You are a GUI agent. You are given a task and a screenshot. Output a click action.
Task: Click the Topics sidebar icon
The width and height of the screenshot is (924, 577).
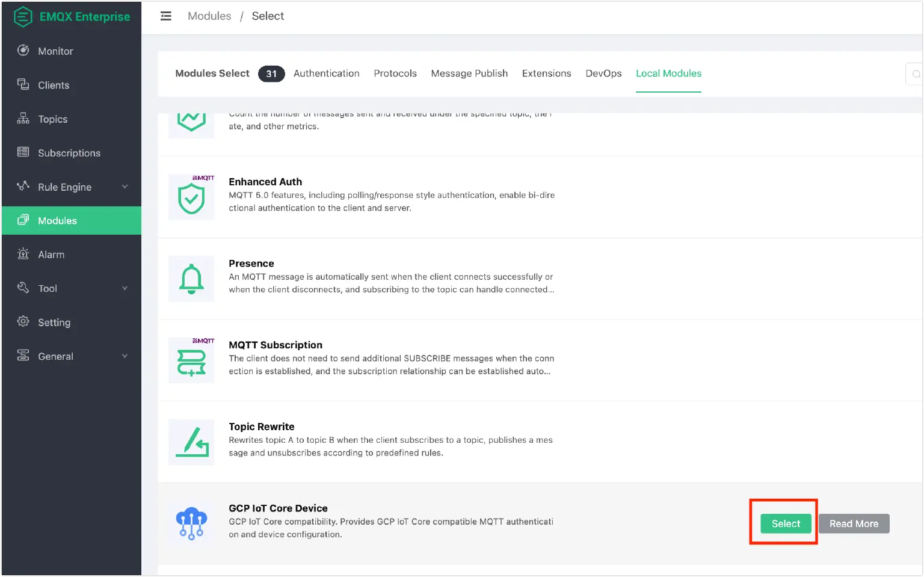22,119
